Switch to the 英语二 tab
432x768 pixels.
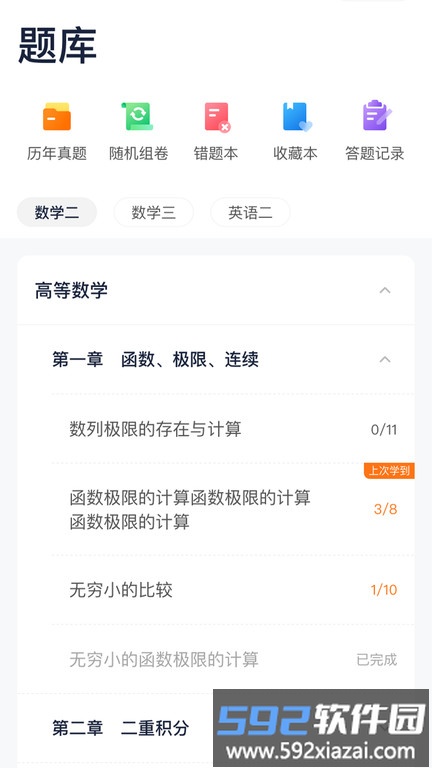pos(250,213)
